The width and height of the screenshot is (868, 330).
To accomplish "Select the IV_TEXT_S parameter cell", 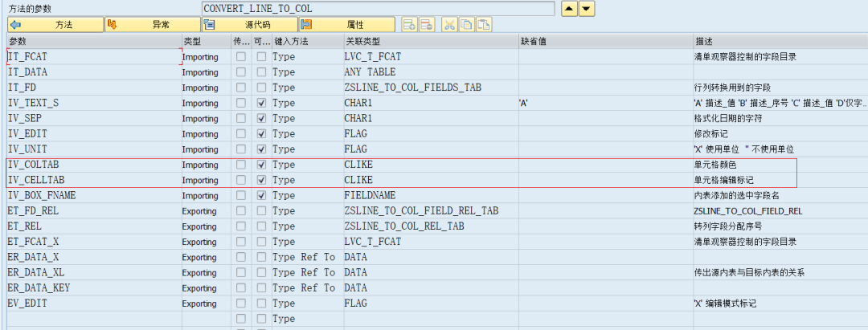I will [94, 104].
